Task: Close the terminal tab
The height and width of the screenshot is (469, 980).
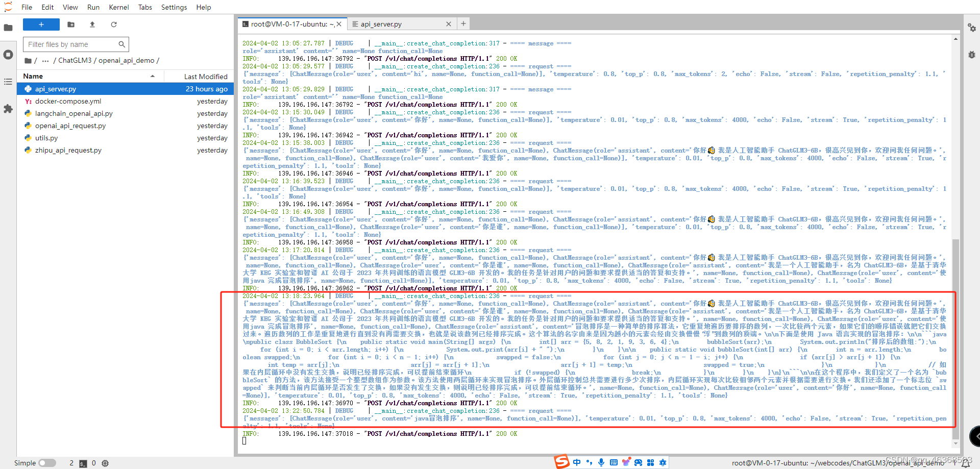Action: [339, 24]
